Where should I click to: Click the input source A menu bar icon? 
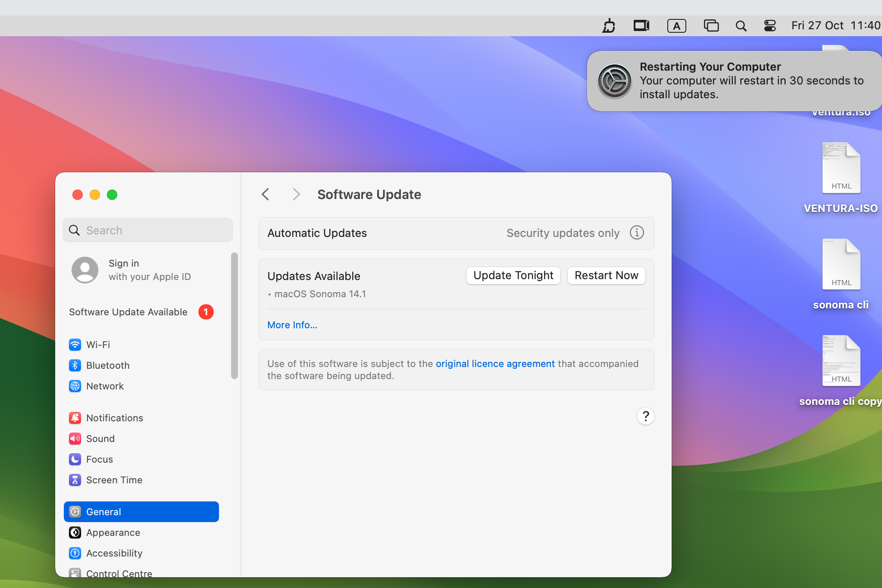(677, 26)
